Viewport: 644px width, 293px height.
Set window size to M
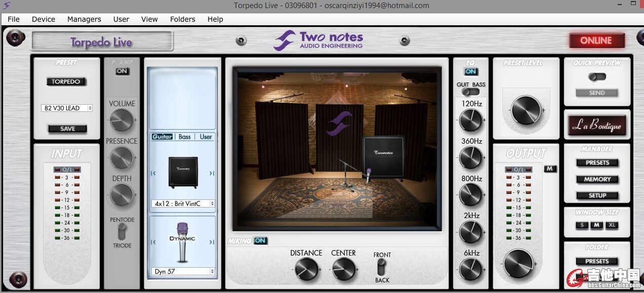tap(596, 225)
